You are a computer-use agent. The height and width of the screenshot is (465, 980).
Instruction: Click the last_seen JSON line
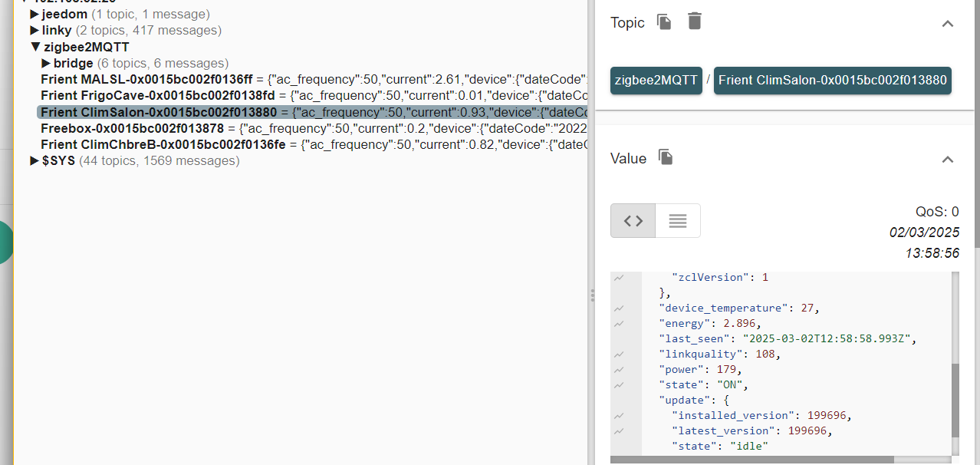[x=788, y=338]
